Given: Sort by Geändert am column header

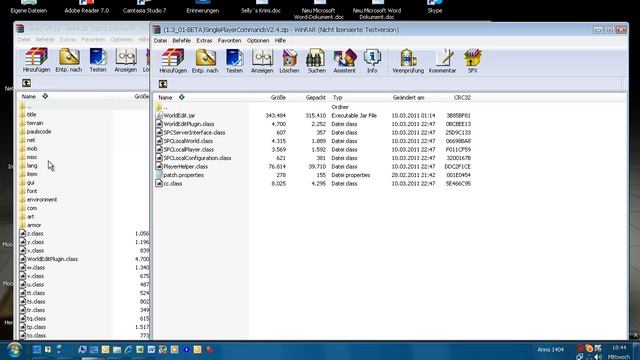Looking at the screenshot, I should point(409,98).
